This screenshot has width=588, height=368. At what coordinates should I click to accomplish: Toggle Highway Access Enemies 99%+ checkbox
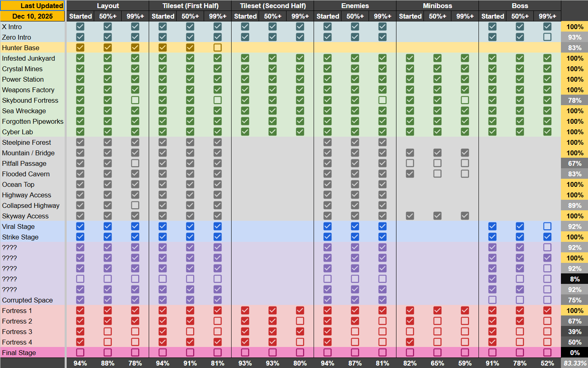point(382,195)
